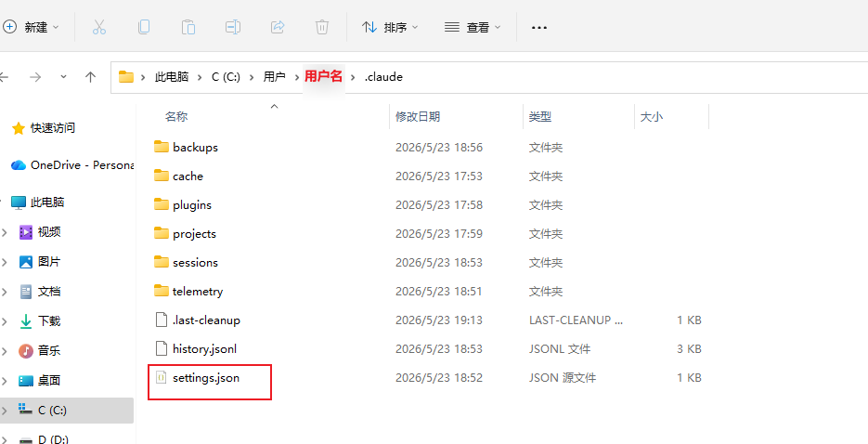This screenshot has height=444, width=868.
Task: Click C (C:) in the address bar
Action: coord(226,77)
